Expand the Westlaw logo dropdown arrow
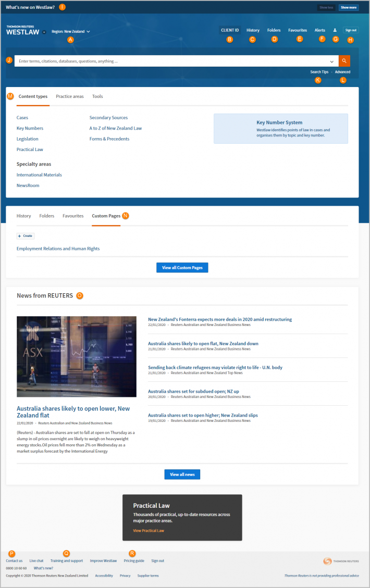This screenshot has height=588, width=370. click(44, 32)
